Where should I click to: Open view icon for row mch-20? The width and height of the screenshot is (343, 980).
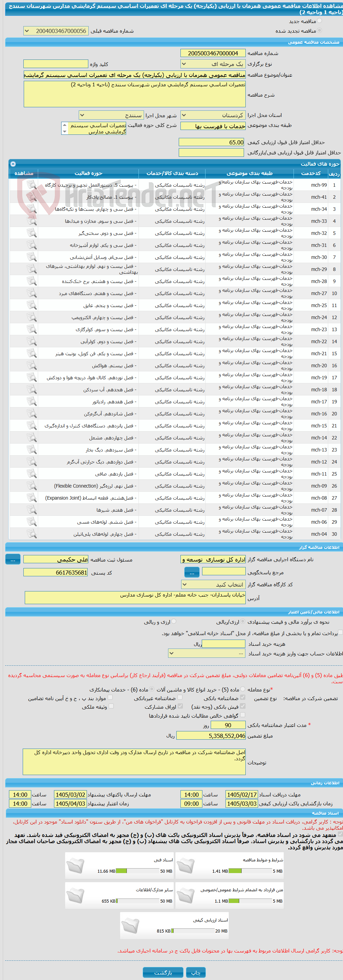[32, 366]
